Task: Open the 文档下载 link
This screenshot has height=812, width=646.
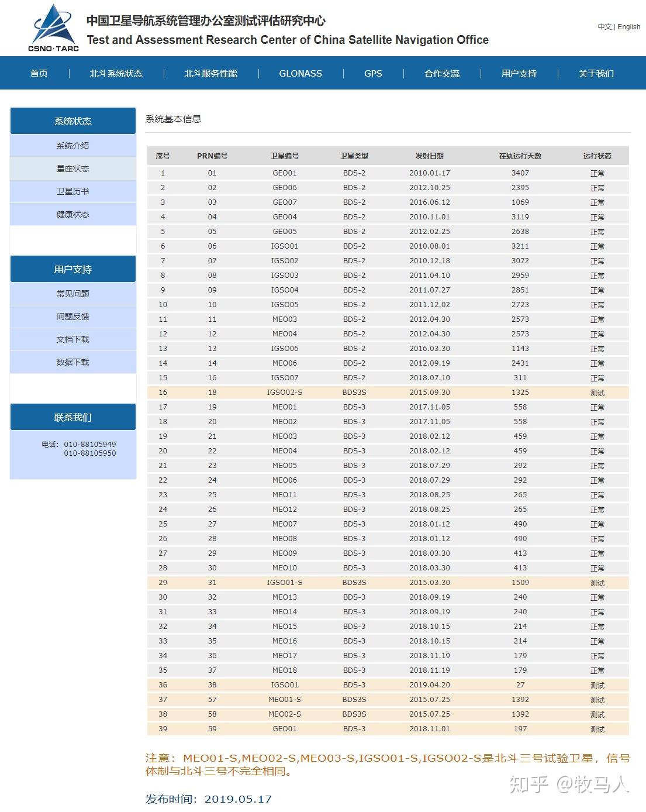Action: [73, 339]
